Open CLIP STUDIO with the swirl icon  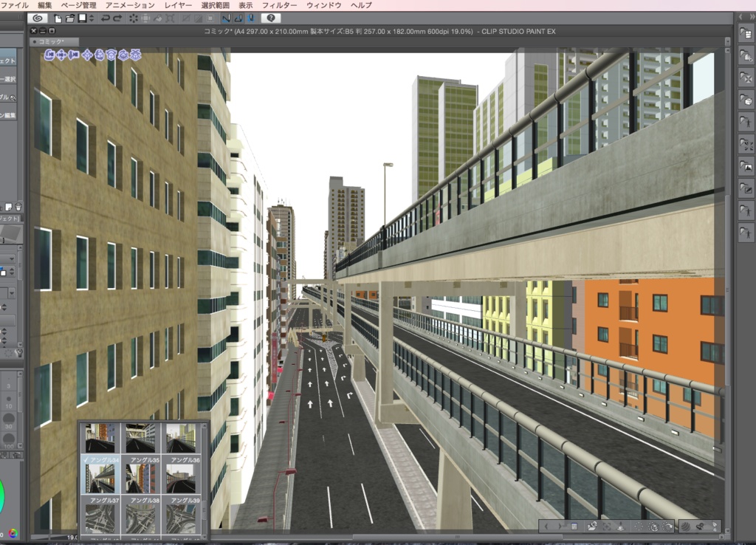(36, 18)
